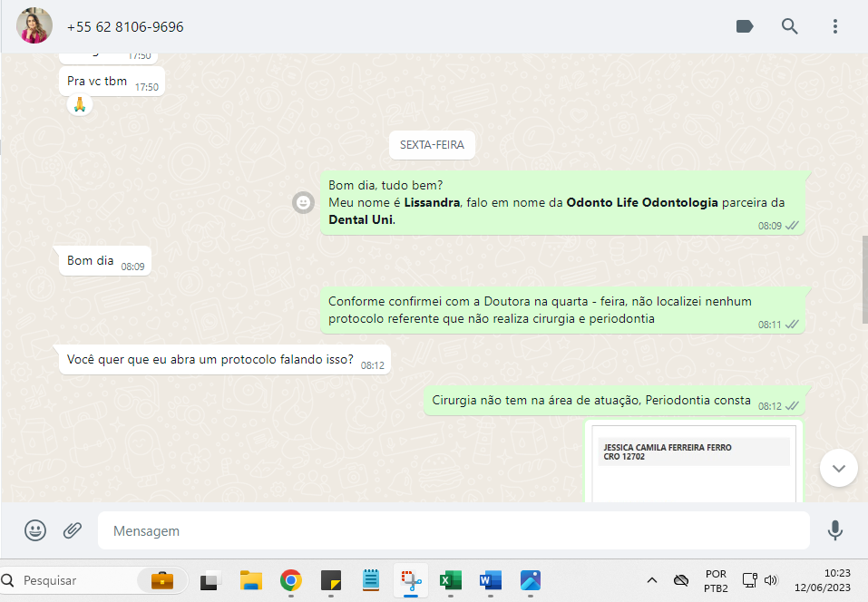Click the label tag icon in chat header

(x=745, y=26)
